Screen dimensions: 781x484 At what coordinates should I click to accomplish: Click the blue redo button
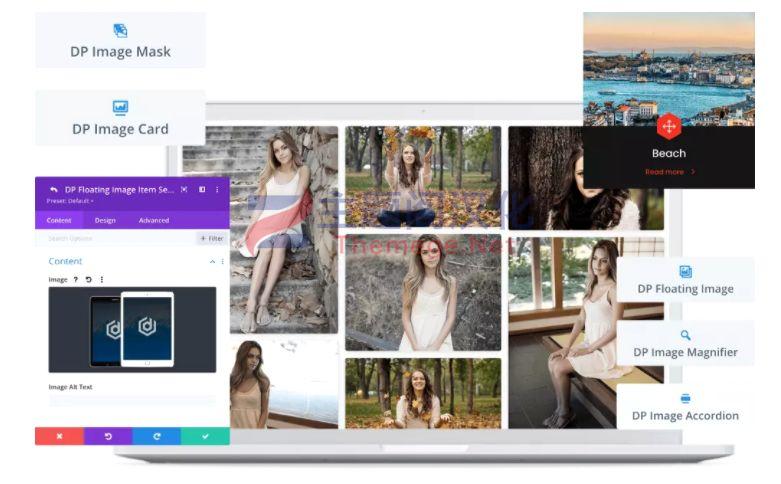[156, 436]
